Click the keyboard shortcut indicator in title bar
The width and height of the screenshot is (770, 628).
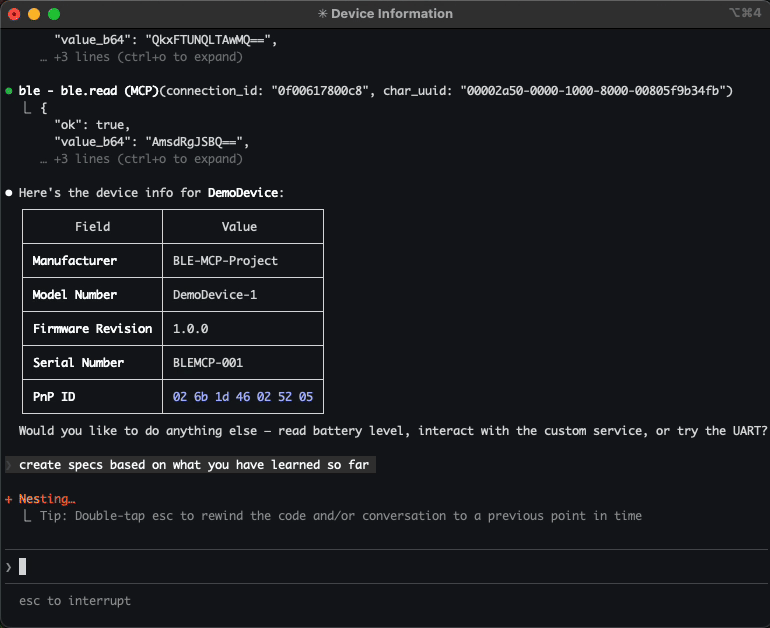coord(746,14)
